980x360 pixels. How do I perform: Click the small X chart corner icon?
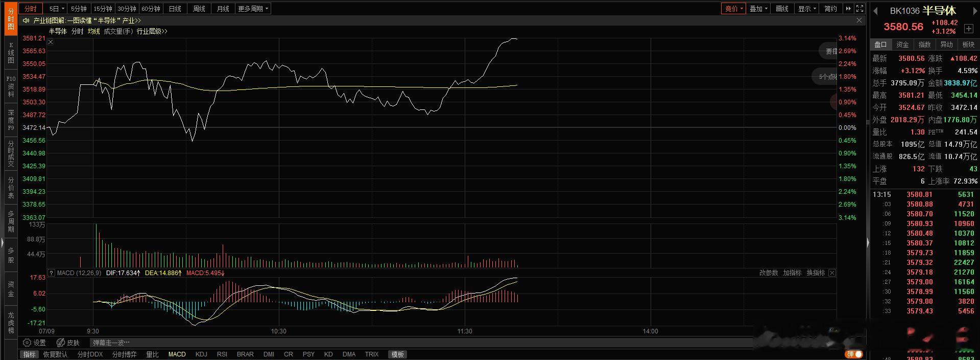click(x=51, y=42)
